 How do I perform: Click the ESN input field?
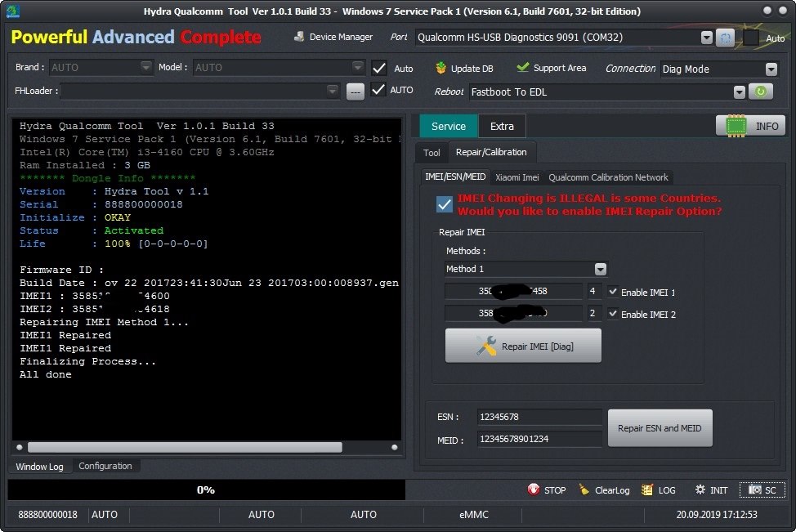tap(539, 417)
